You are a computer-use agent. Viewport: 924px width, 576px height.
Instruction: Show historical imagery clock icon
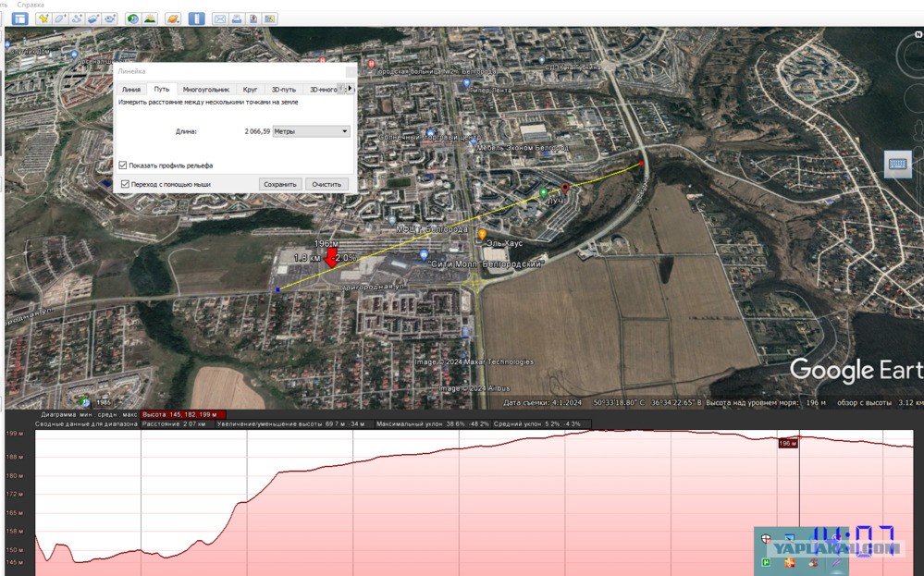click(133, 18)
